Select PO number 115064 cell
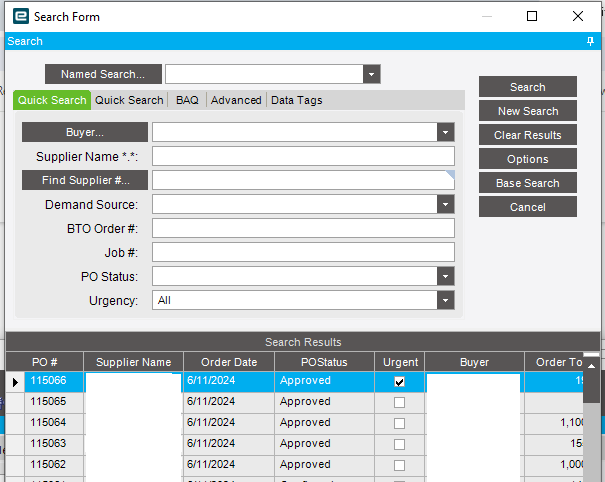The image size is (605, 482). (54, 423)
